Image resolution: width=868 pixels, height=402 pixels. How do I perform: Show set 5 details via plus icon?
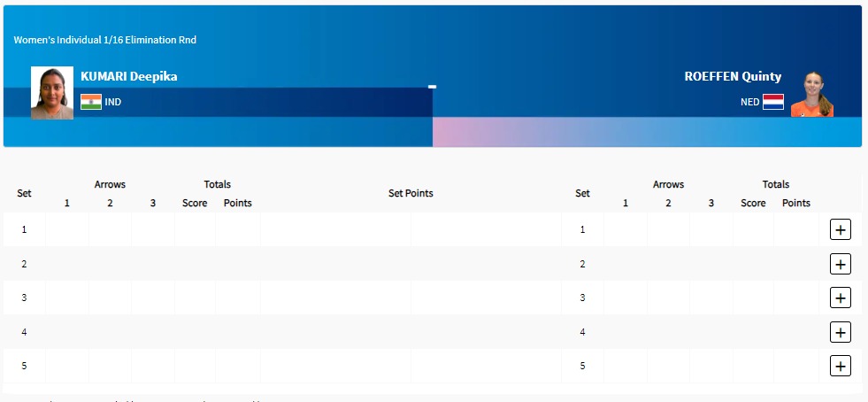pos(840,366)
